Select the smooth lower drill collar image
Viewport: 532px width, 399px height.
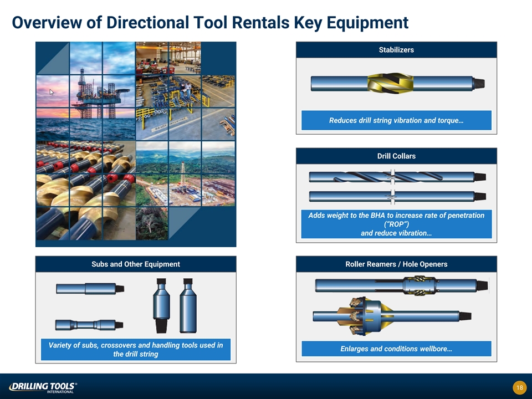pos(397,197)
